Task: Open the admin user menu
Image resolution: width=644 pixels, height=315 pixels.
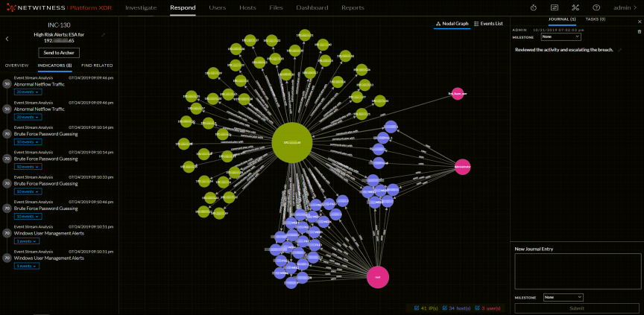Action: click(x=625, y=7)
